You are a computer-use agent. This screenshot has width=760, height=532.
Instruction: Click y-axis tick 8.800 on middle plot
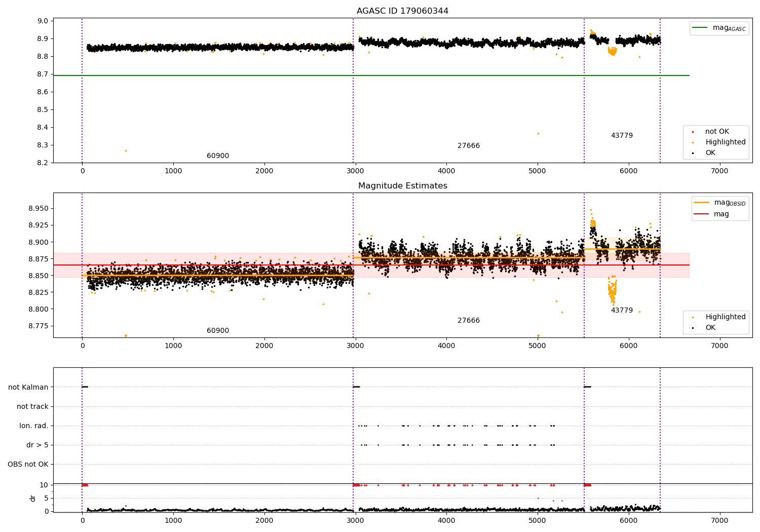[39, 309]
